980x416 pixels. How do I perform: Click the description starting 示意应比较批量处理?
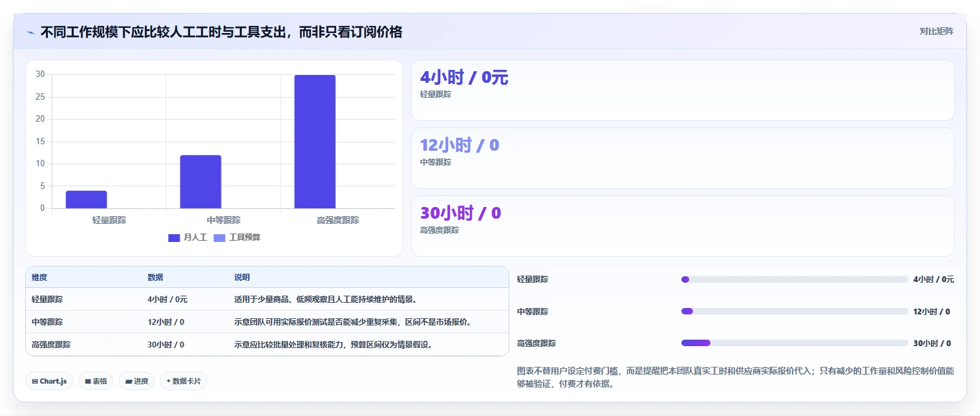333,344
